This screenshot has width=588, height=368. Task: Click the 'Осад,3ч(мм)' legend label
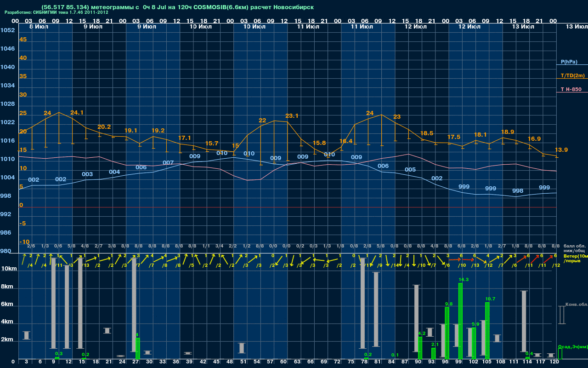[573, 346]
